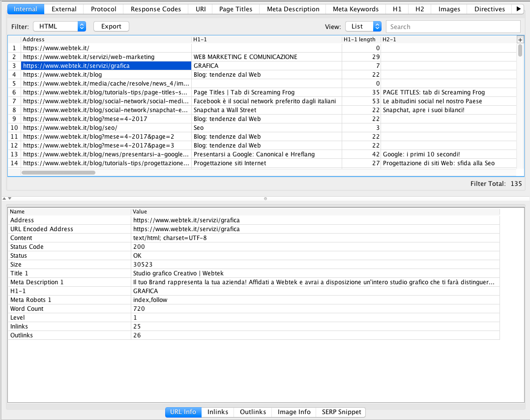This screenshot has height=420, width=530.
Task: Open the Filter HTML dropdown
Action: pos(59,27)
